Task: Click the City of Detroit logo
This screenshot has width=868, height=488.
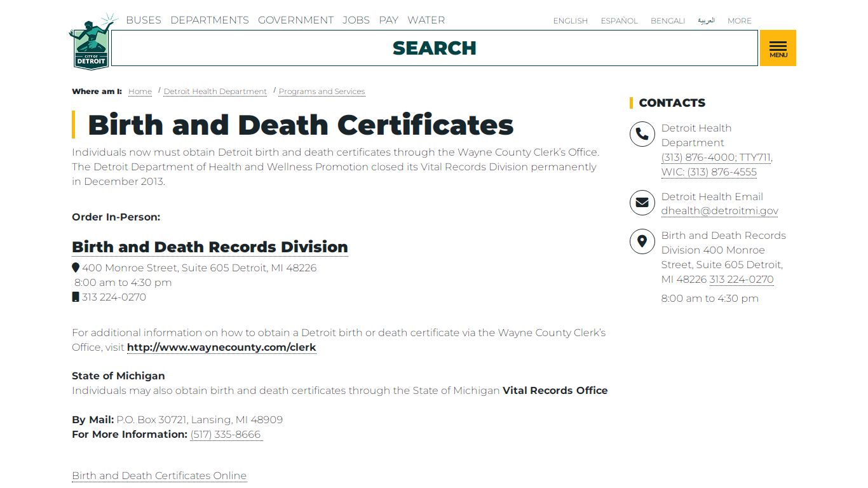Action: tap(93, 42)
